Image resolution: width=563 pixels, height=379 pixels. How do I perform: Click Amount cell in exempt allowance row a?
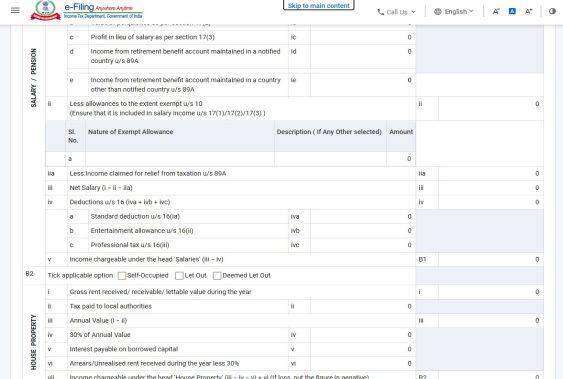click(401, 159)
